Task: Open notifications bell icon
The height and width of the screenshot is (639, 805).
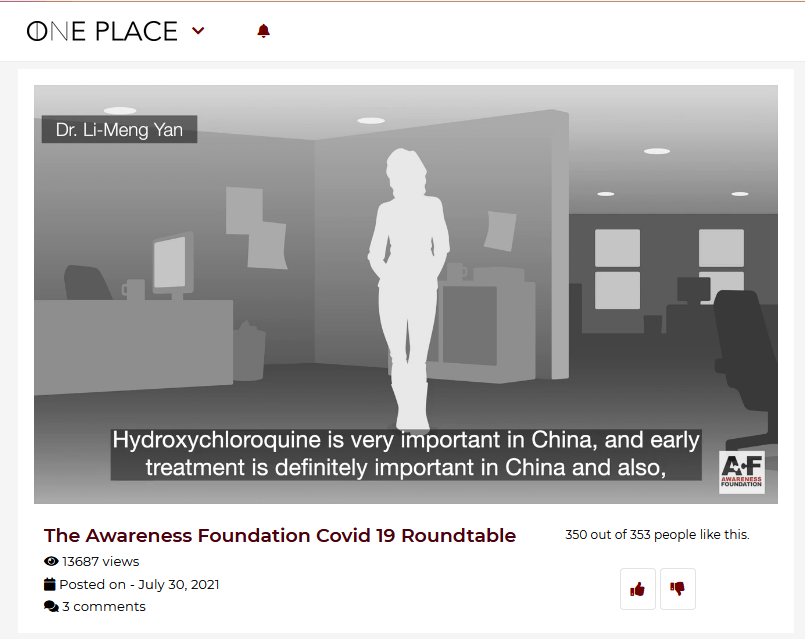Action: 263,31
